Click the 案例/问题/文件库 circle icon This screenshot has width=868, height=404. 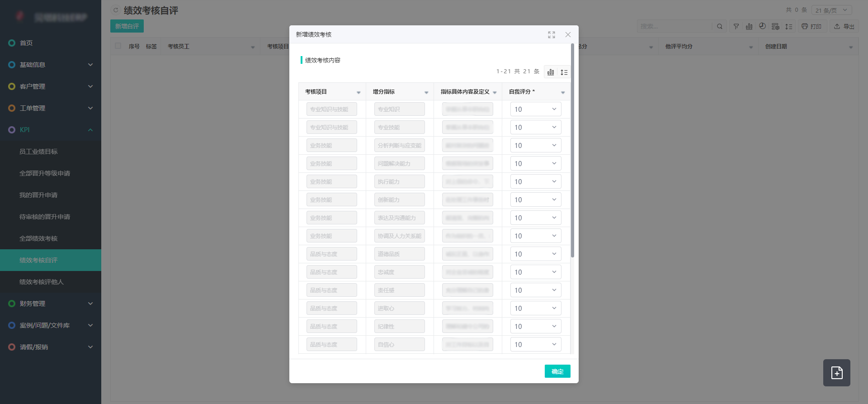coord(12,325)
